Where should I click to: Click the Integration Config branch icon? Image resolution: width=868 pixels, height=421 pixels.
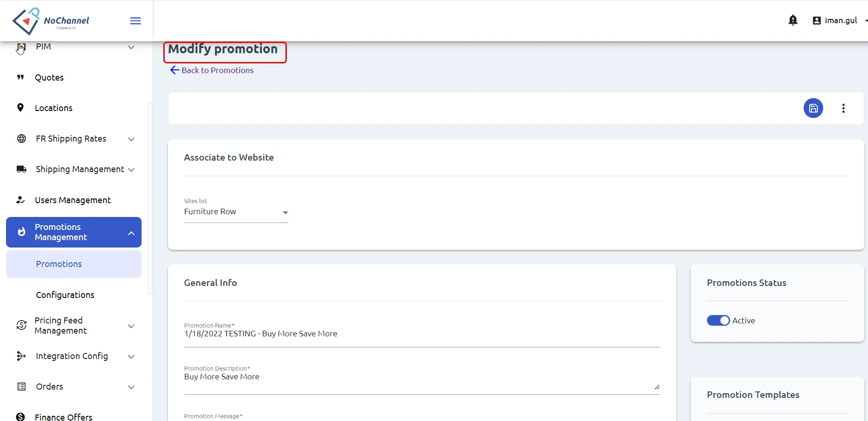[x=21, y=356]
